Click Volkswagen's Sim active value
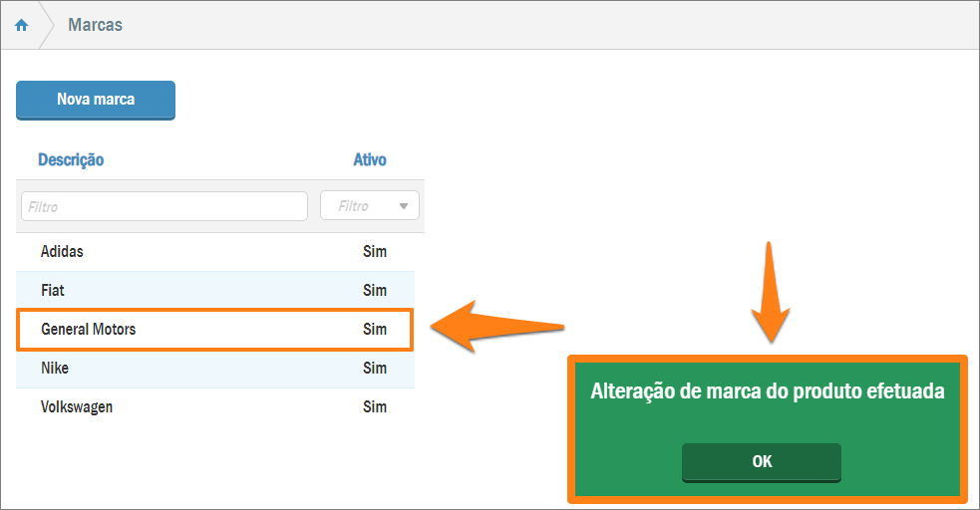Image resolution: width=980 pixels, height=510 pixels. coord(375,407)
